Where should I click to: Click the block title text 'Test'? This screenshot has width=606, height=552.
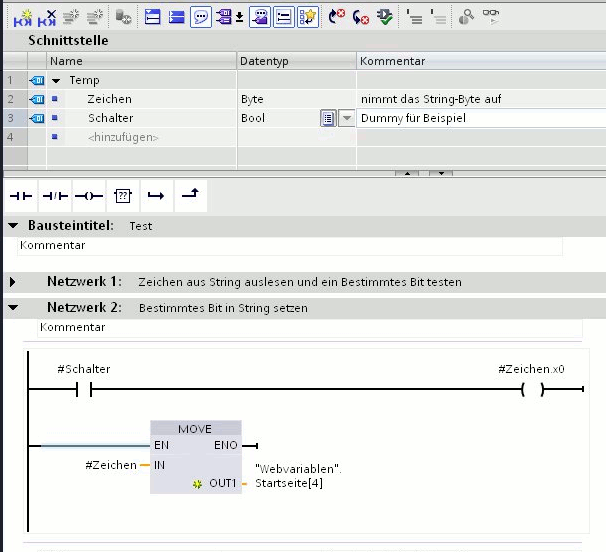141,226
